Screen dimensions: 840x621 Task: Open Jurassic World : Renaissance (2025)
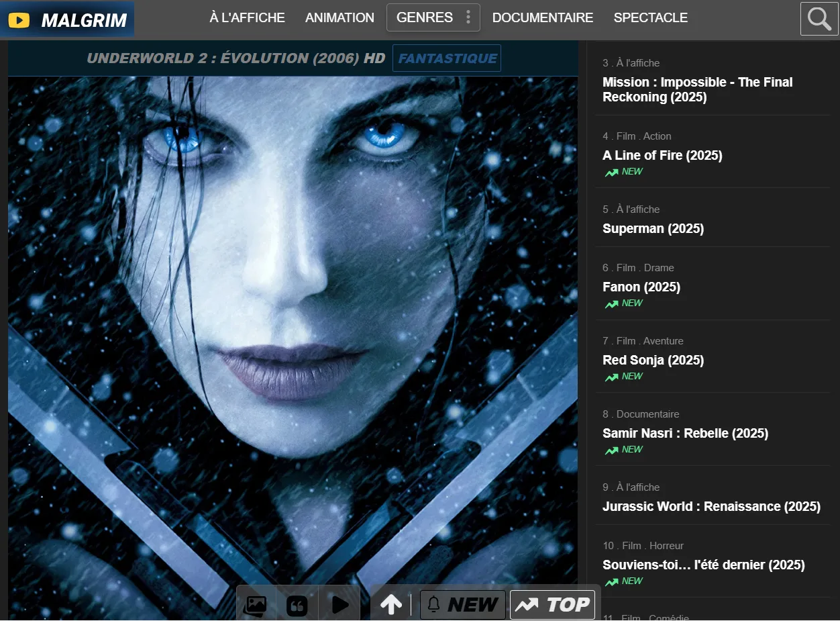coord(713,506)
